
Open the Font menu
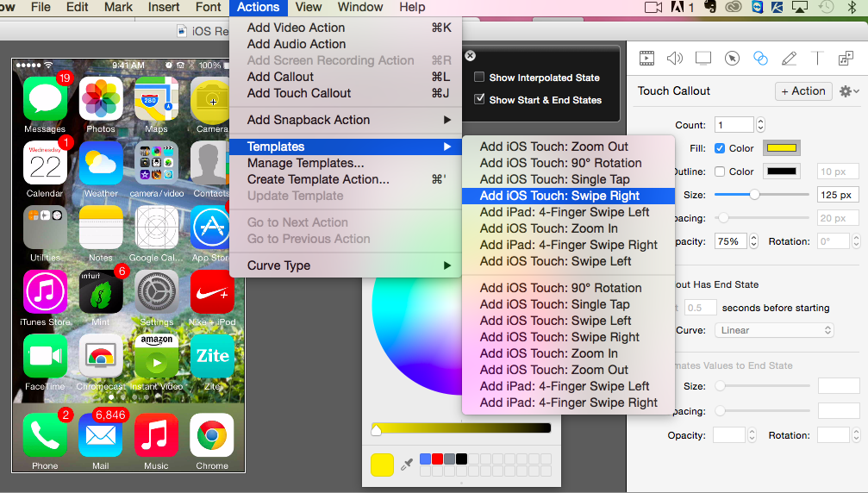point(208,7)
